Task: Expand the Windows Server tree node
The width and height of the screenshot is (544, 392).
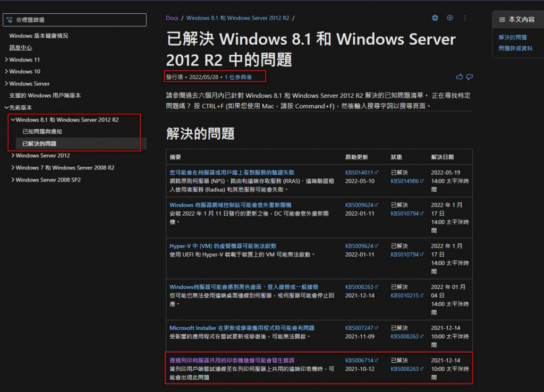Action: pyautogui.click(x=6, y=83)
